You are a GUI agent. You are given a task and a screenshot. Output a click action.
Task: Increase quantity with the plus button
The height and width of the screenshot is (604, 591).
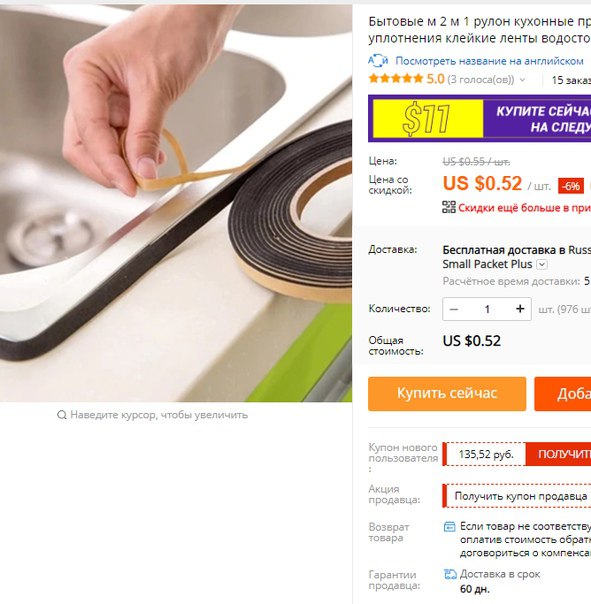pos(520,309)
